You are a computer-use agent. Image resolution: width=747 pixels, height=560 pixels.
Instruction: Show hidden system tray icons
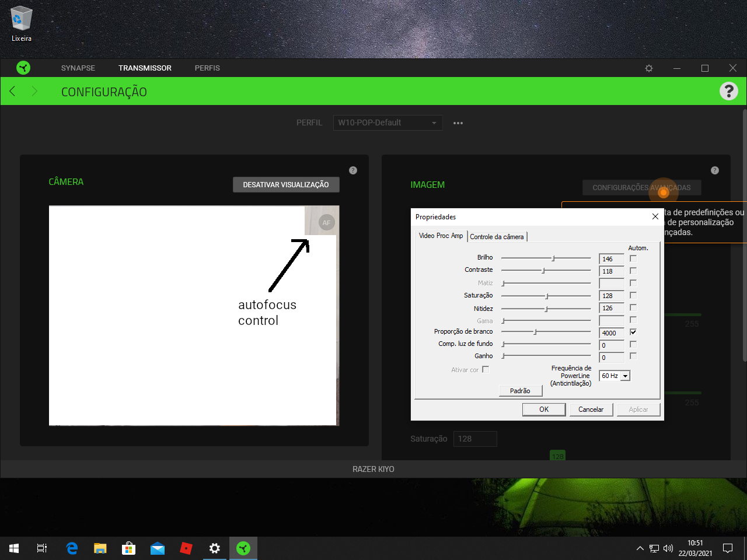tap(640, 548)
